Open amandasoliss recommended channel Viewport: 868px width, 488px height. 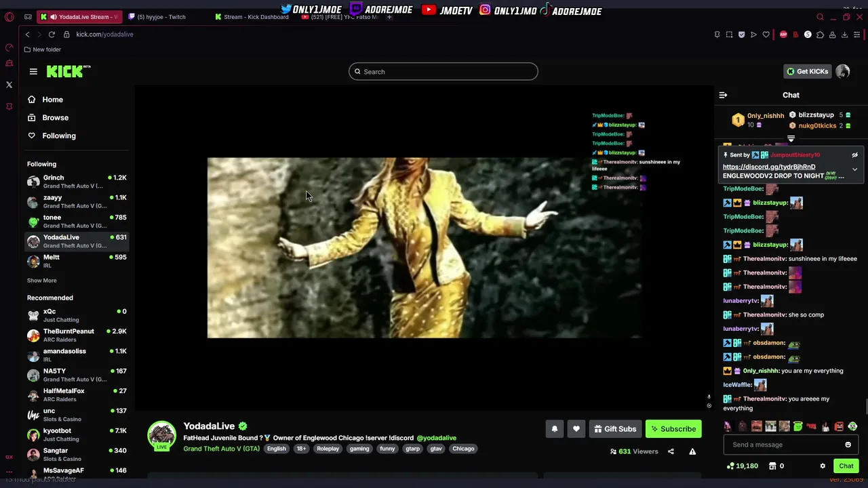pyautogui.click(x=77, y=355)
